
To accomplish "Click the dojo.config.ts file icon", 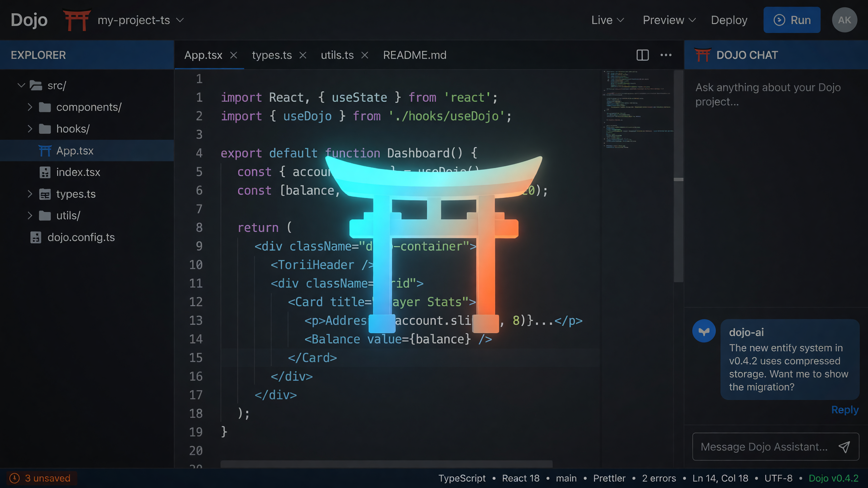I will point(36,238).
